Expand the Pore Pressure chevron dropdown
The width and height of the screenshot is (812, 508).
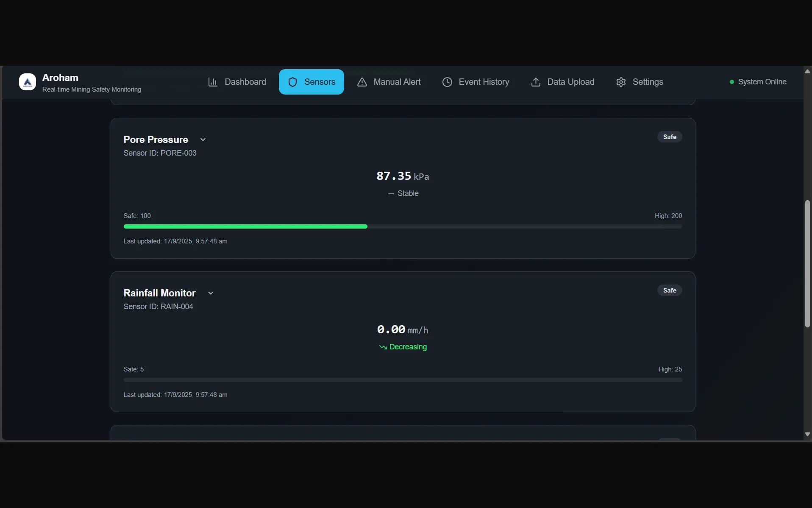click(203, 140)
